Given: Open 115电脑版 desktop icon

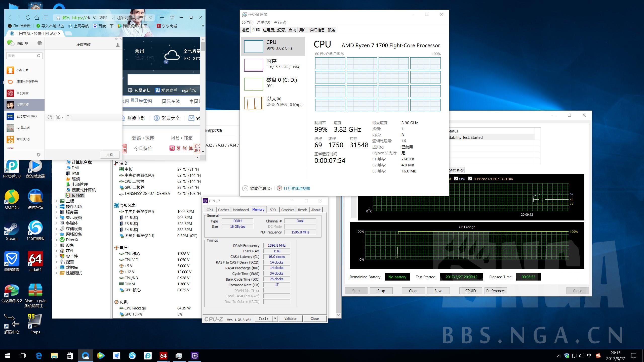Looking at the screenshot, I should [x=35, y=231].
